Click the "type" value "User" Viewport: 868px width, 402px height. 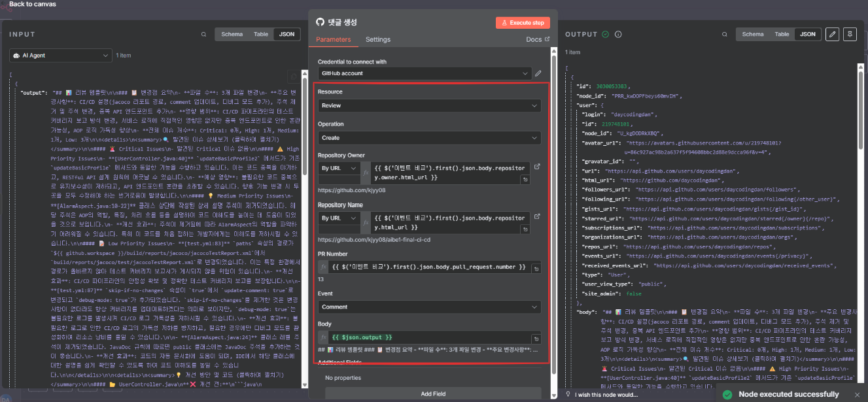click(617, 275)
